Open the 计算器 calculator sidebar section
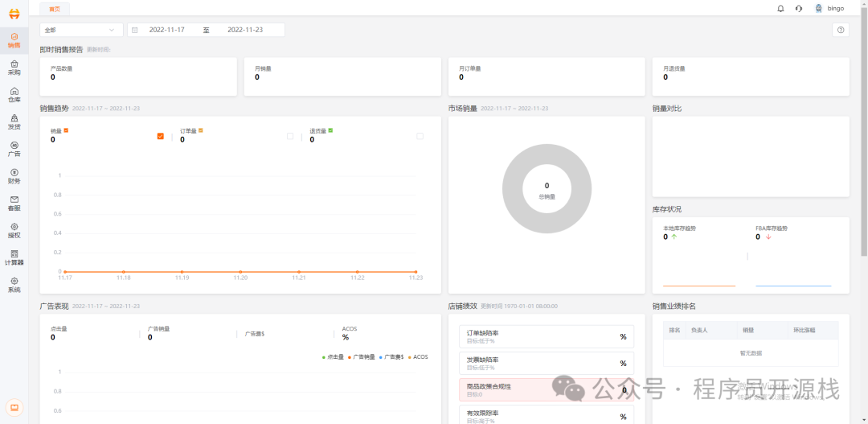Viewport: 868px width, 424px height. (x=14, y=257)
